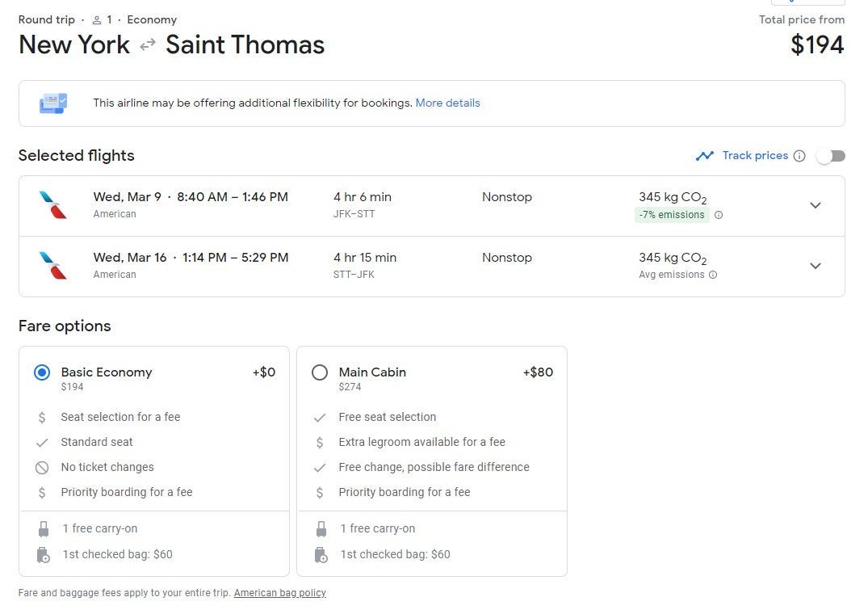Select the Main Cabin radio button
Image resolution: width=868 pixels, height=614 pixels.
tap(320, 372)
